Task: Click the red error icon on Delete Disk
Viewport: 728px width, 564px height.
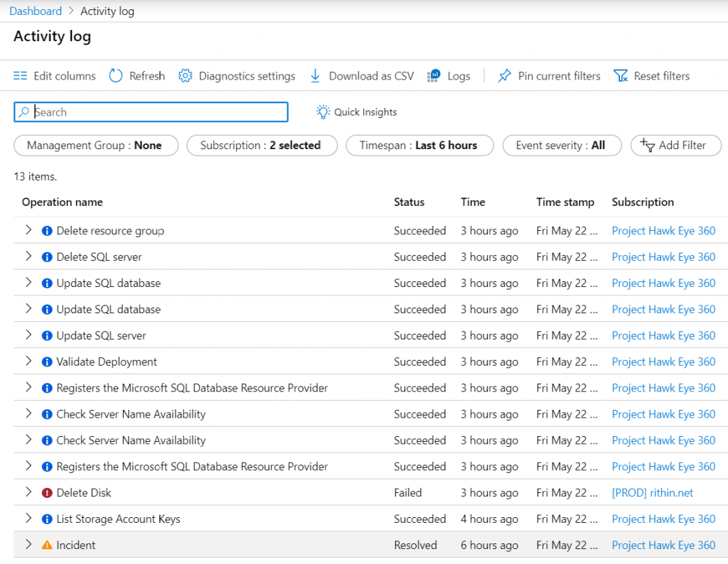Action: tap(47, 493)
